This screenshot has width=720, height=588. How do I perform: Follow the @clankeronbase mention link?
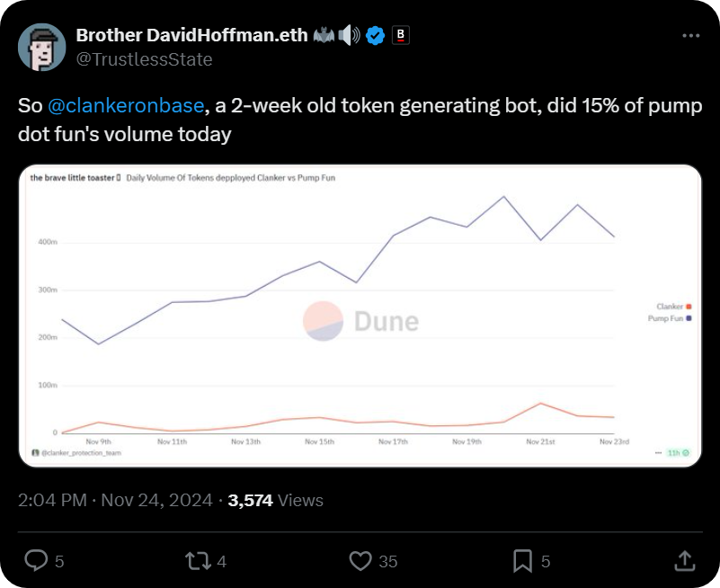(126, 106)
